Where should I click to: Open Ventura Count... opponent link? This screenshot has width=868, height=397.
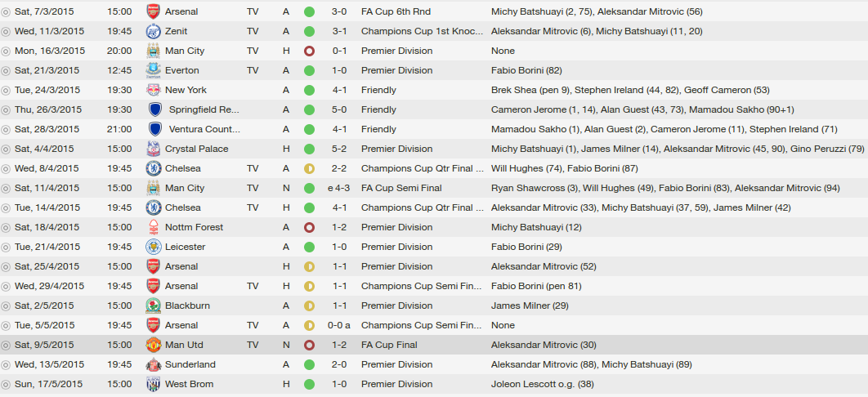tap(204, 129)
